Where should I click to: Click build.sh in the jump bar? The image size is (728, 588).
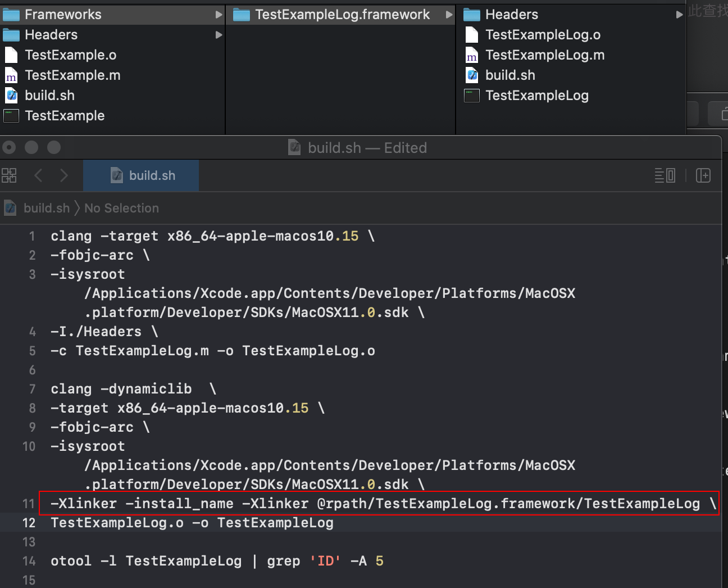point(47,208)
